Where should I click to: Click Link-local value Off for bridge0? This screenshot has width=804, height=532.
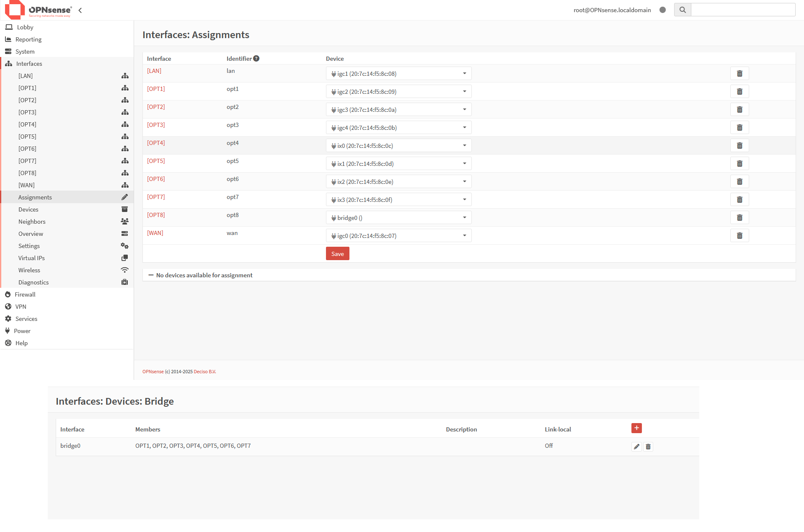549,446
